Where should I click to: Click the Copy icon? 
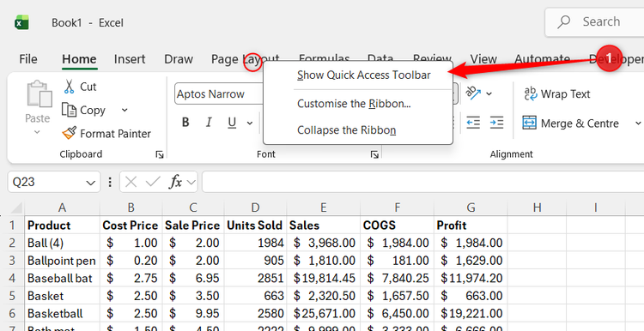click(69, 111)
